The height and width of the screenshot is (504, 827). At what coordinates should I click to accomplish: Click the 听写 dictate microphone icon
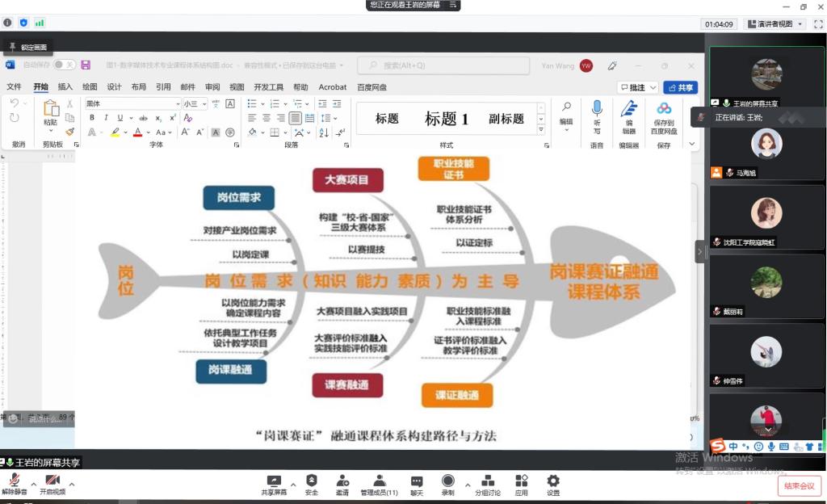[597, 116]
